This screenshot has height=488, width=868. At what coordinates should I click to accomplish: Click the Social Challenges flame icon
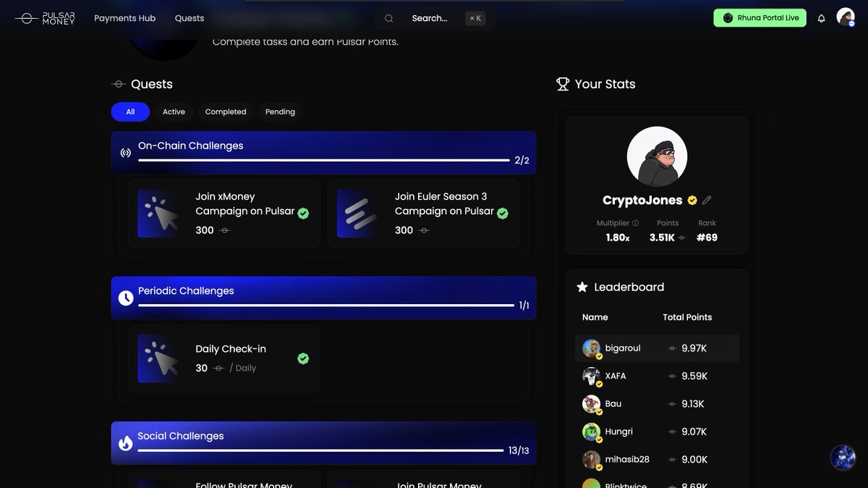click(126, 442)
